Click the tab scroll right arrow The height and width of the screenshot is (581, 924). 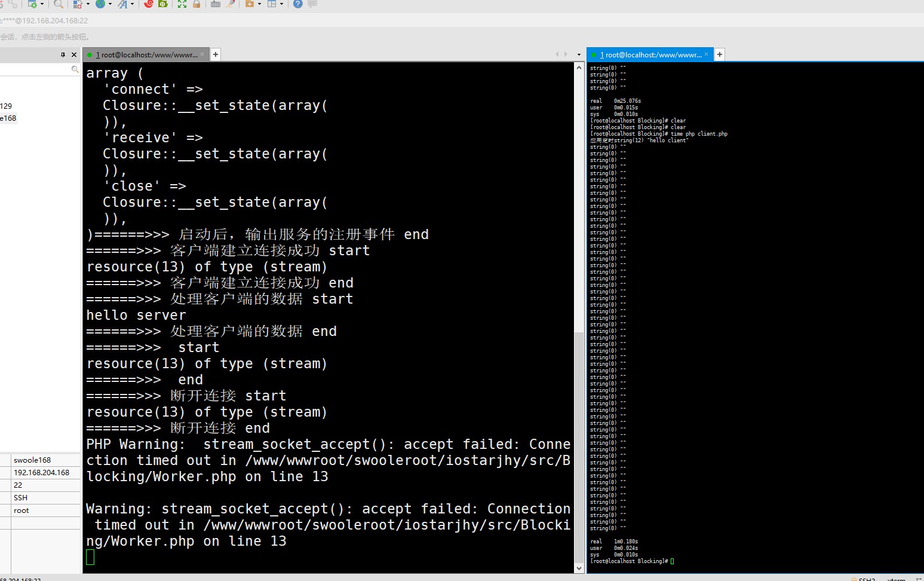tap(566, 54)
